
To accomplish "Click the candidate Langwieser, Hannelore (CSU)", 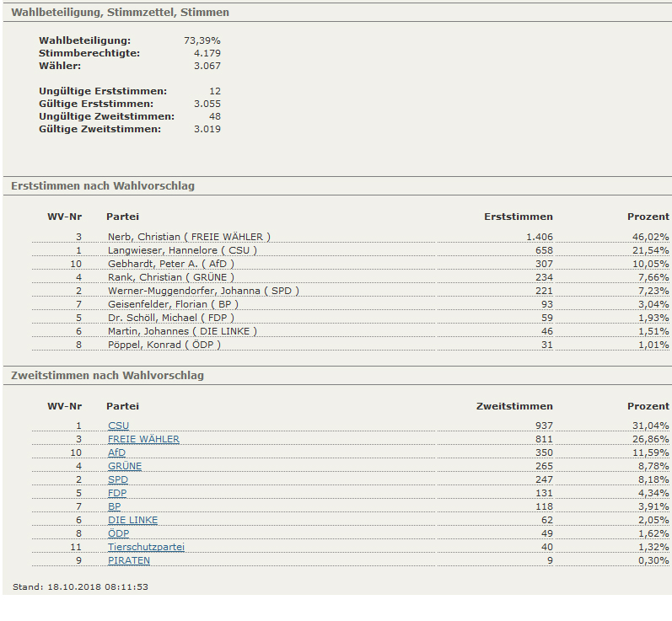I will pyautogui.click(x=182, y=250).
